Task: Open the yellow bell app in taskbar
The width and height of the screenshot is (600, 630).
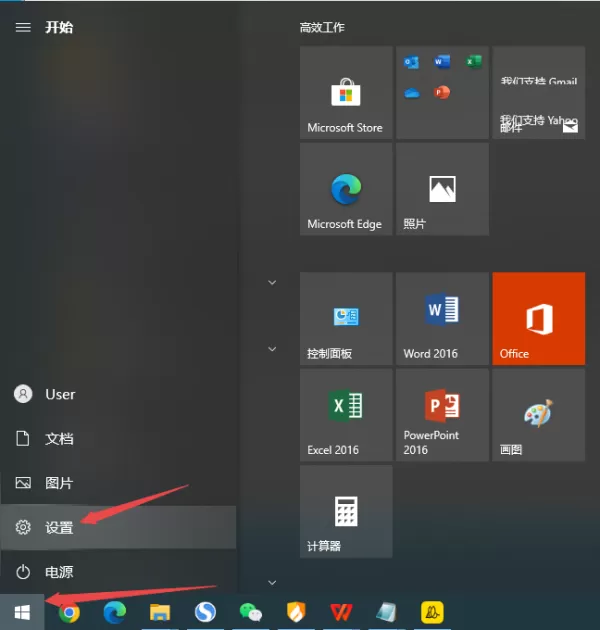Action: (x=432, y=612)
